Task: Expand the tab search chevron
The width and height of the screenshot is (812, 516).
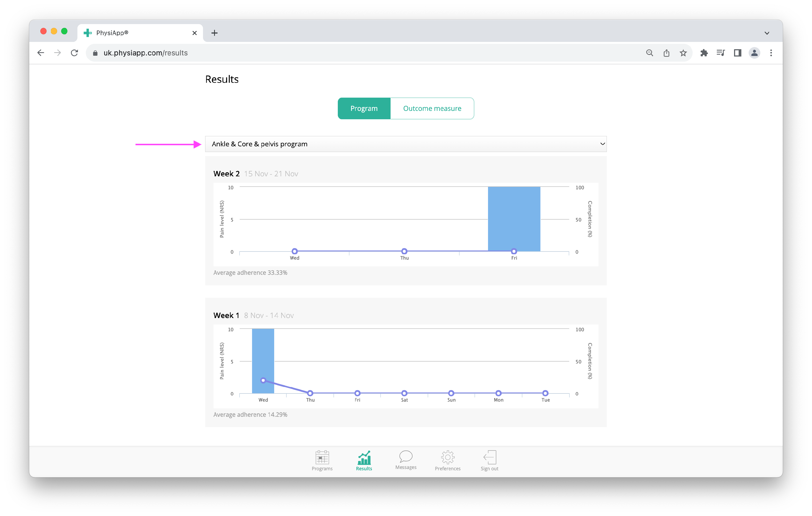Action: click(x=767, y=33)
